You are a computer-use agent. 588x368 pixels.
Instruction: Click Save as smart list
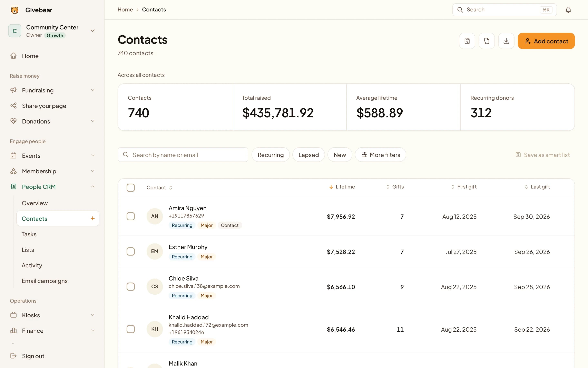(x=542, y=155)
